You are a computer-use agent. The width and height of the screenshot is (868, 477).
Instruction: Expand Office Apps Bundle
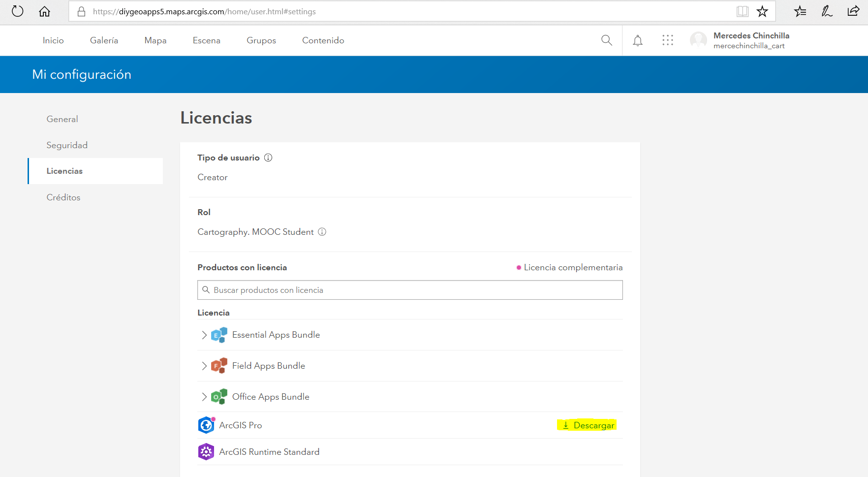pyautogui.click(x=204, y=397)
